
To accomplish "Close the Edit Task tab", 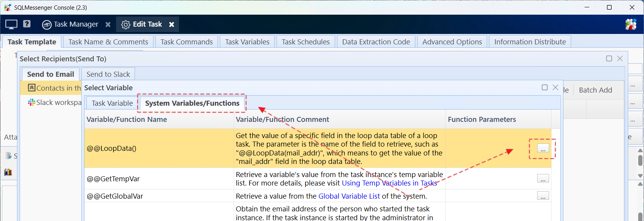I will [x=172, y=24].
